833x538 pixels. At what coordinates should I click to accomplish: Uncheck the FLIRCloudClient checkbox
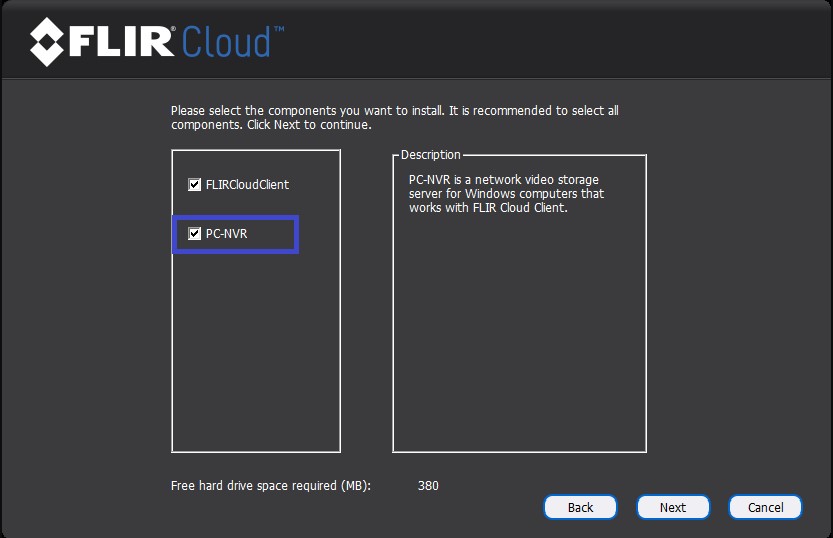click(195, 185)
